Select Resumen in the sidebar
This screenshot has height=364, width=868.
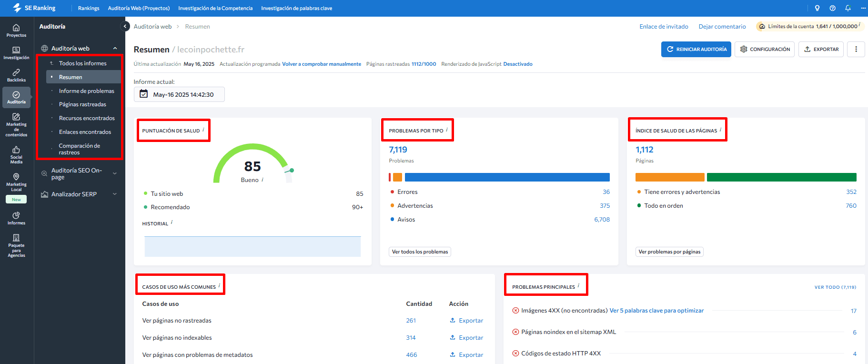click(x=83, y=77)
